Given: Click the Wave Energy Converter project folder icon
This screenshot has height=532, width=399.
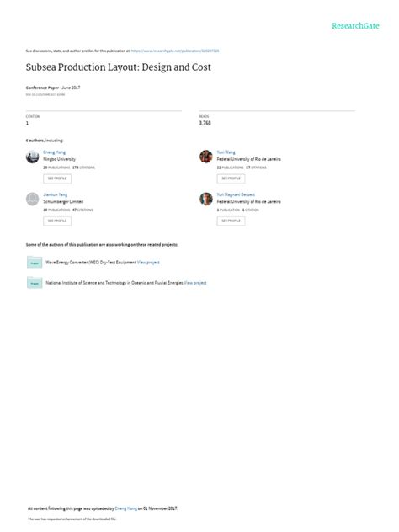Looking at the screenshot, I should coord(35,263).
